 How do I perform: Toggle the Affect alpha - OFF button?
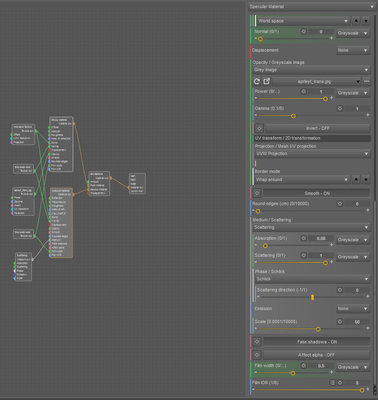tap(317, 355)
